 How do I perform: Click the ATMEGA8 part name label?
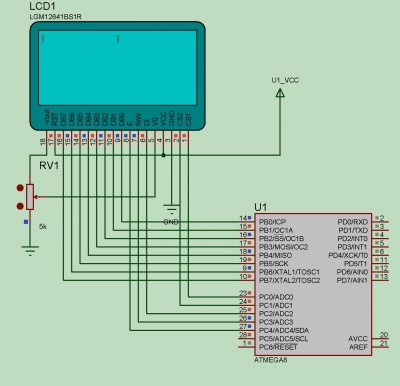pyautogui.click(x=270, y=360)
